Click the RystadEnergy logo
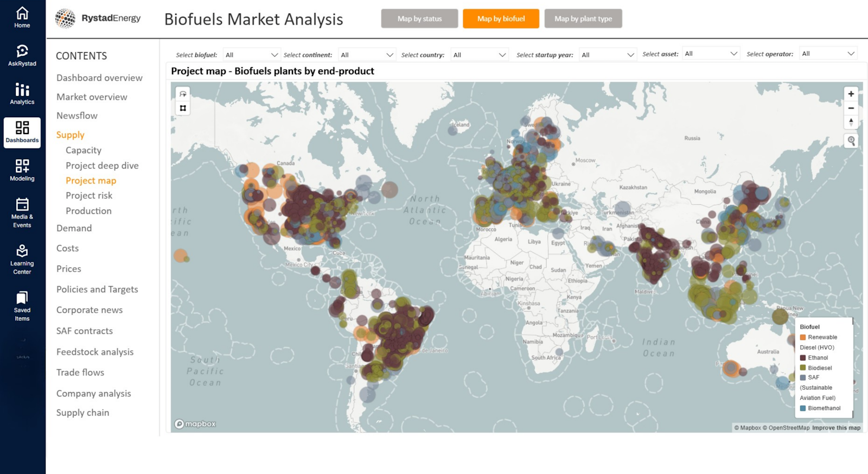868x474 pixels. [98, 18]
